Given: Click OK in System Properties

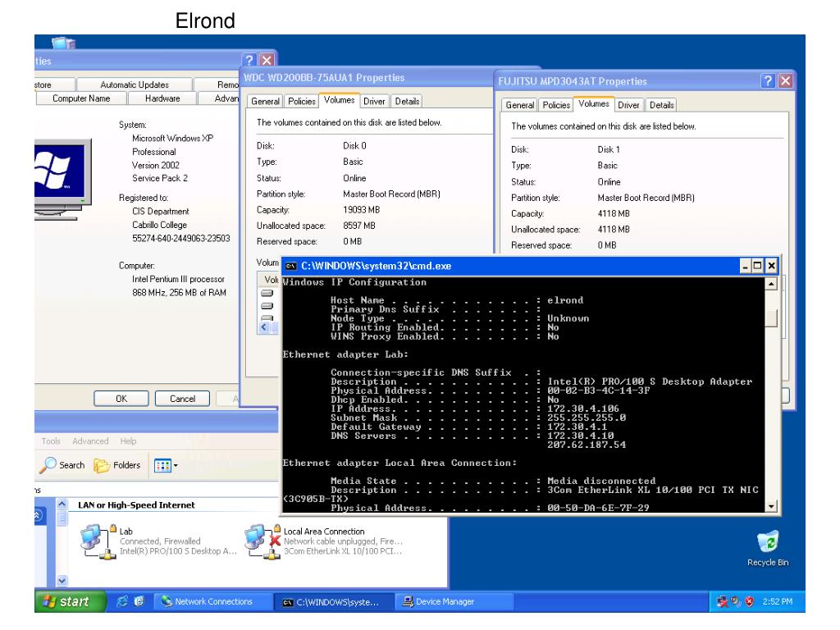Looking at the screenshot, I should (x=121, y=399).
